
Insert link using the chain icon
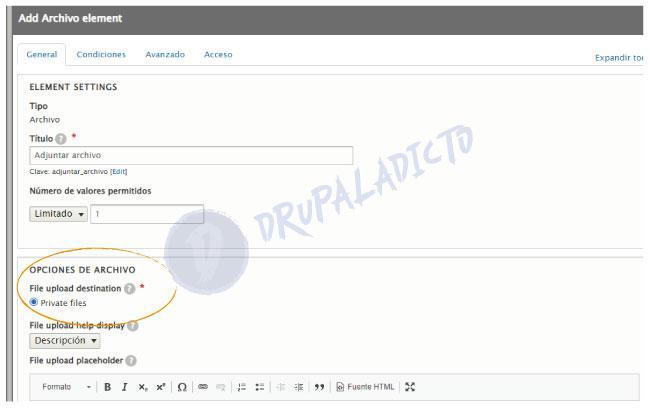(203, 387)
